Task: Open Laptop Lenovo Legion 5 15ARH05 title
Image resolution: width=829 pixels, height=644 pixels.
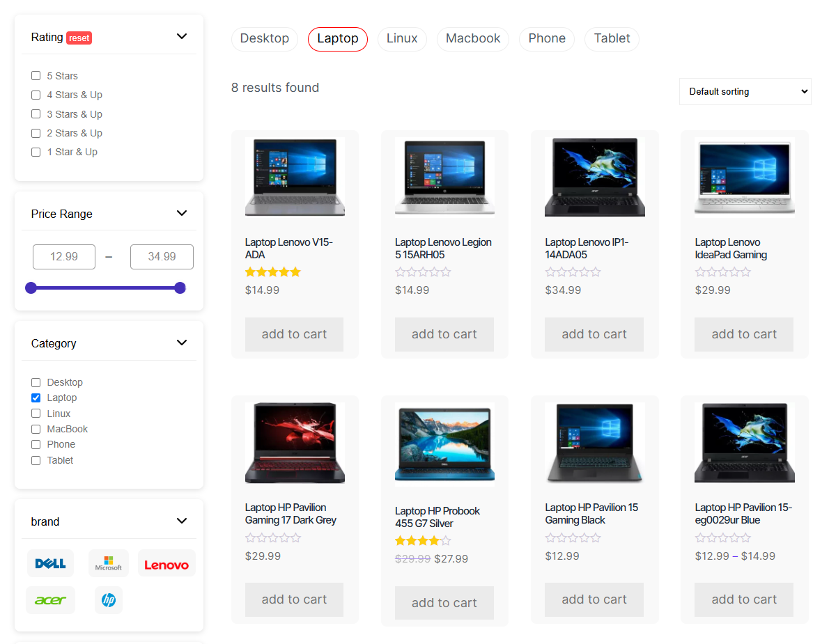Action: [x=443, y=249]
